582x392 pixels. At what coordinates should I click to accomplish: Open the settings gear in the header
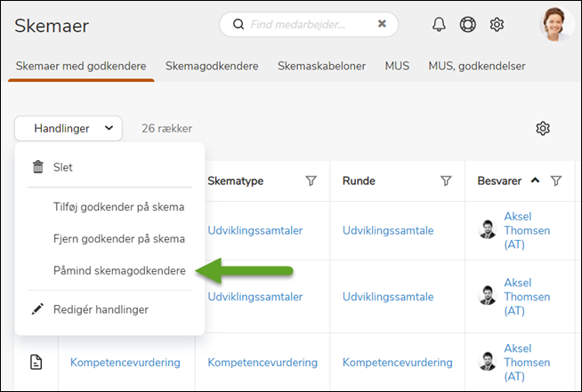pos(497,25)
